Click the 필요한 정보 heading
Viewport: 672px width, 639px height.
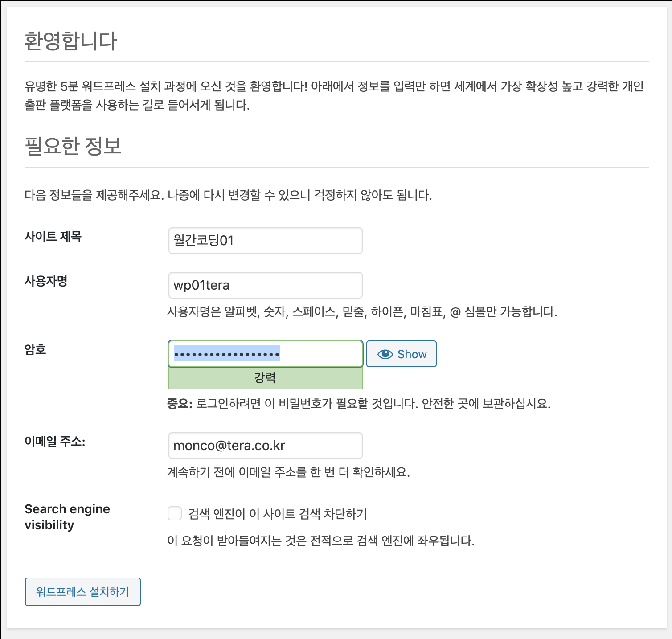click(x=73, y=146)
